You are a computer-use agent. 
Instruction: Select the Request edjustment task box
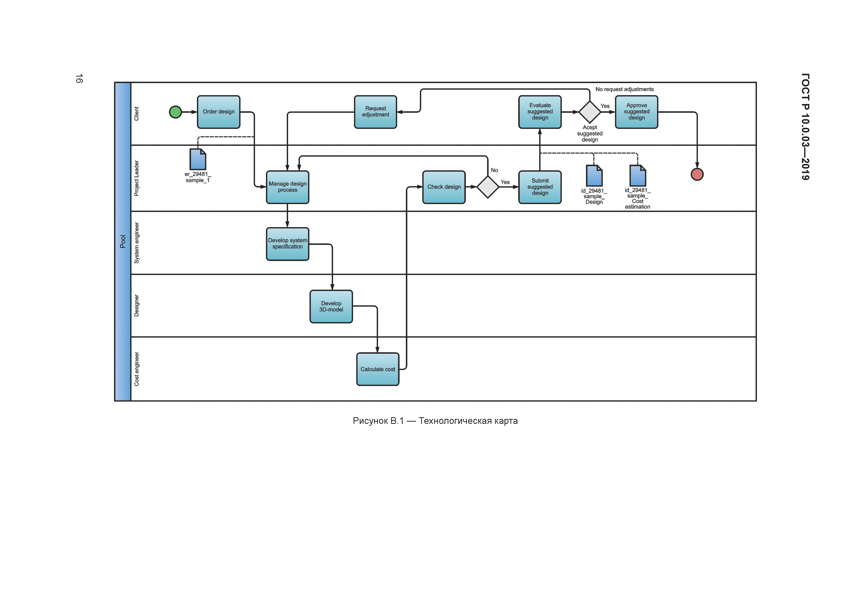(x=375, y=112)
